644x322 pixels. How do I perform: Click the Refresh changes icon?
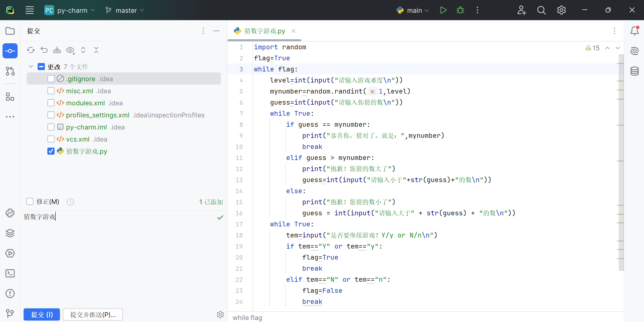click(31, 50)
